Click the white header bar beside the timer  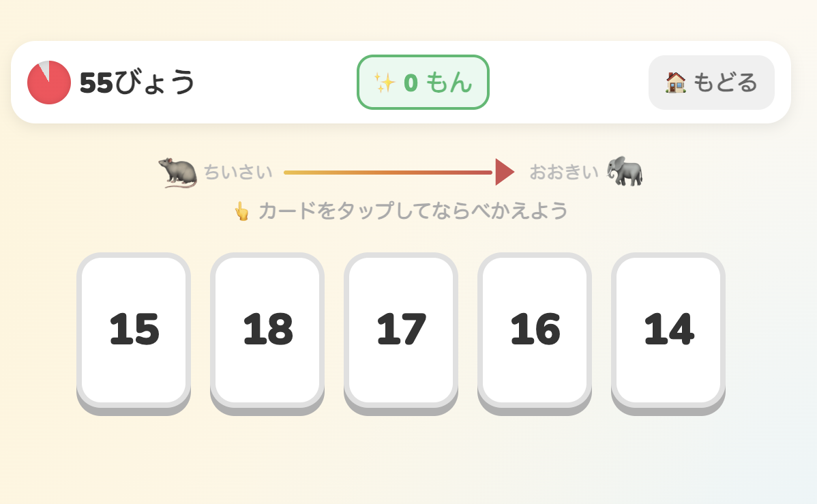273,83
